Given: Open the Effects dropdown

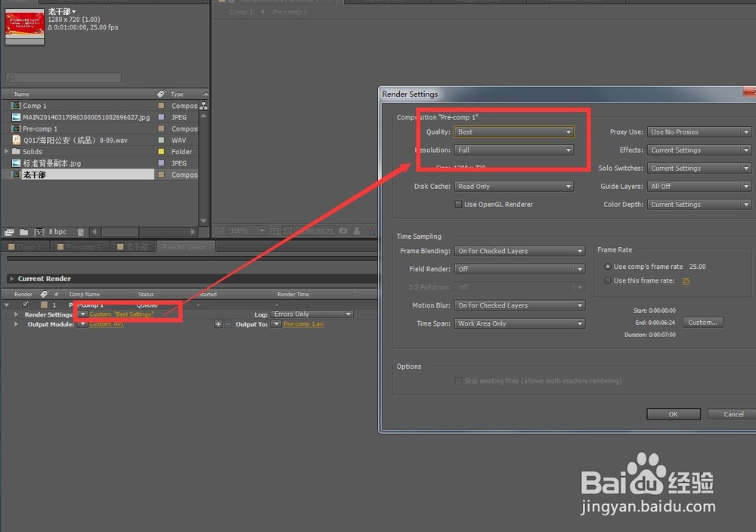Looking at the screenshot, I should [x=699, y=150].
